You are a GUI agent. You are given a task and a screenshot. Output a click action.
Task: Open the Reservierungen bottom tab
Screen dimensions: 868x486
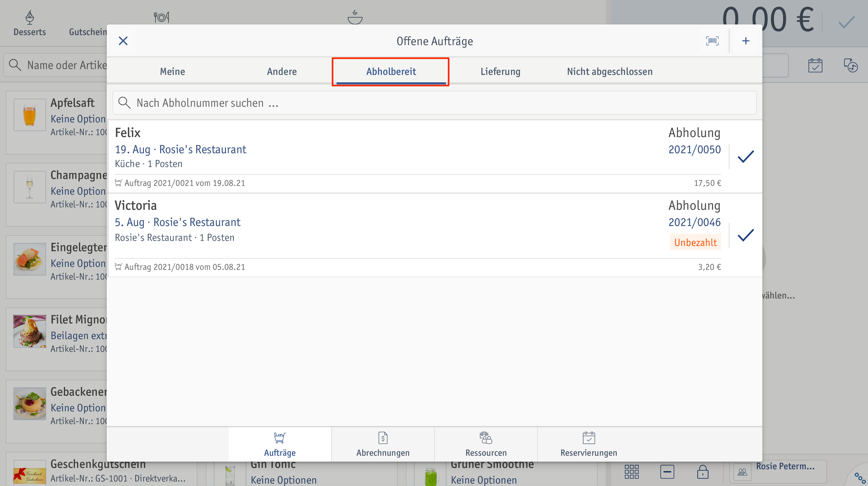click(589, 445)
